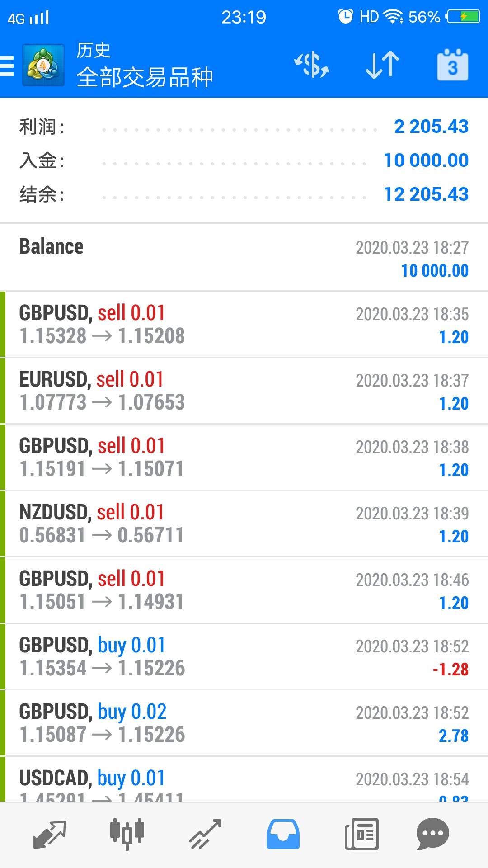Open the News tab
Image resolution: width=488 pixels, height=868 pixels.
coord(361,834)
